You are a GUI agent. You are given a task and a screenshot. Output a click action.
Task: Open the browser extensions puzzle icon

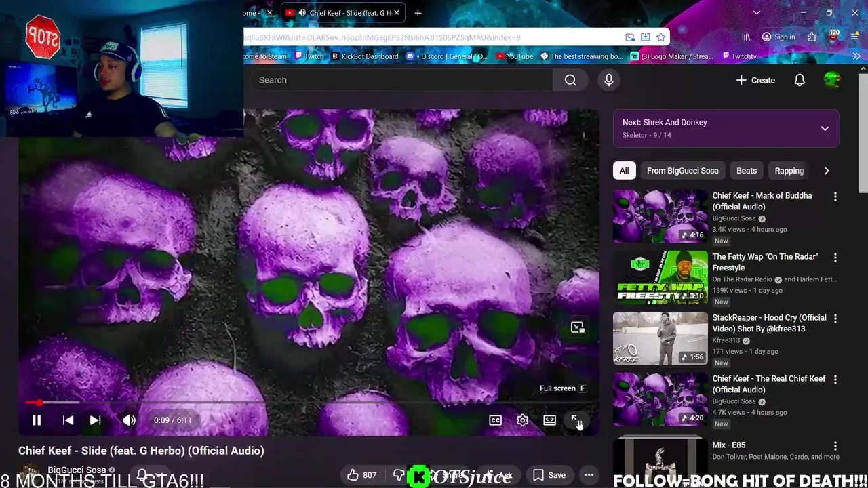point(812,37)
